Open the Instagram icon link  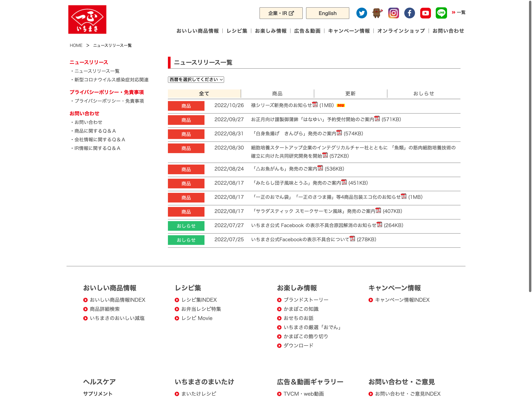click(394, 13)
